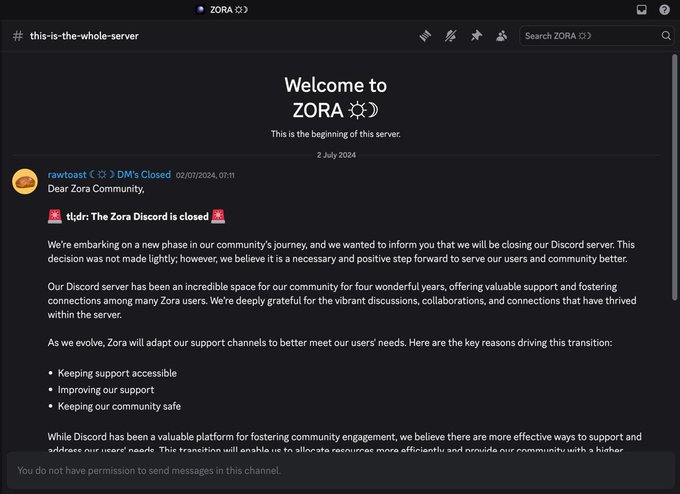The image size is (680, 494).
Task: Click the vertical chat scrollbar
Action: (x=674, y=178)
